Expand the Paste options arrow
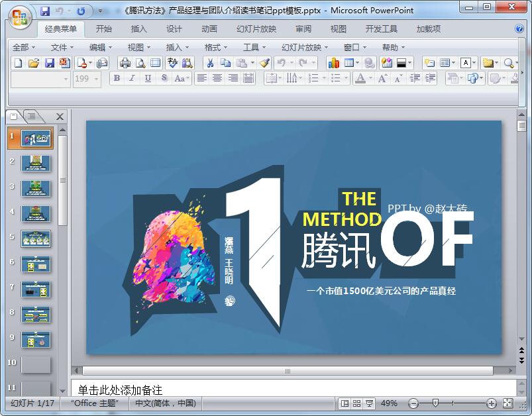The image size is (532, 416). pos(252,63)
